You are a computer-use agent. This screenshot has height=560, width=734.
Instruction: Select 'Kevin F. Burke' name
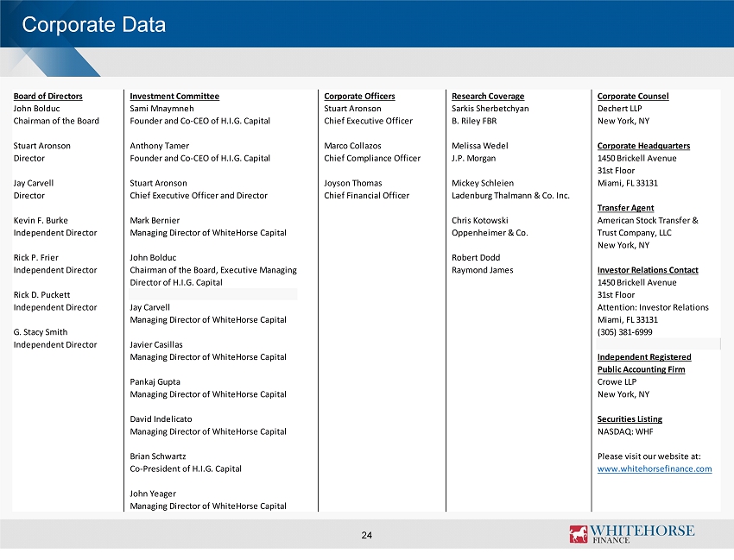41,220
